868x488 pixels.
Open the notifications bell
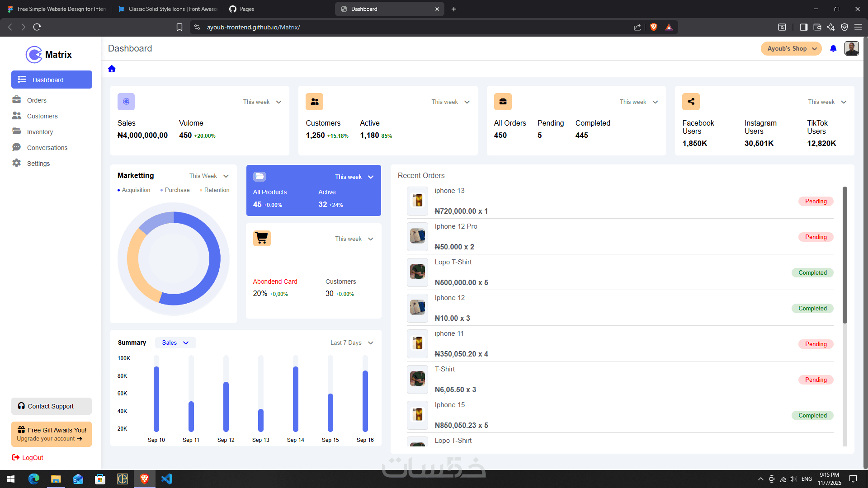pyautogui.click(x=833, y=48)
